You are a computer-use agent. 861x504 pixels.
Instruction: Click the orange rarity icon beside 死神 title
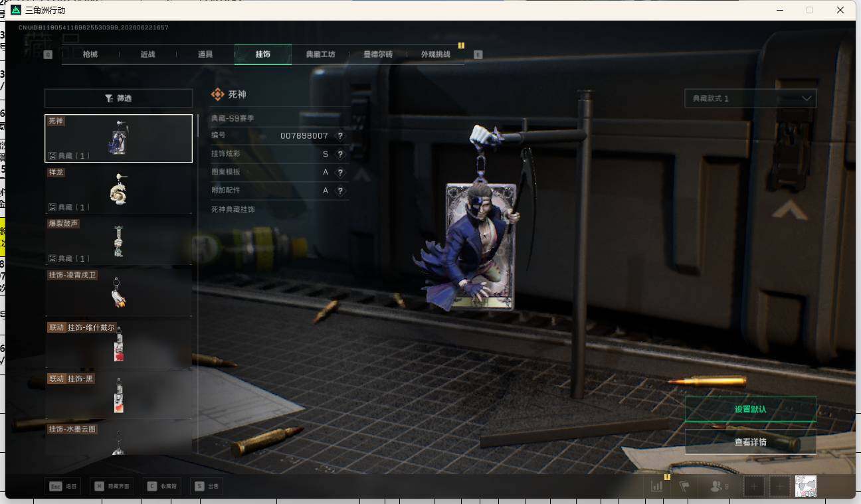coord(217,95)
